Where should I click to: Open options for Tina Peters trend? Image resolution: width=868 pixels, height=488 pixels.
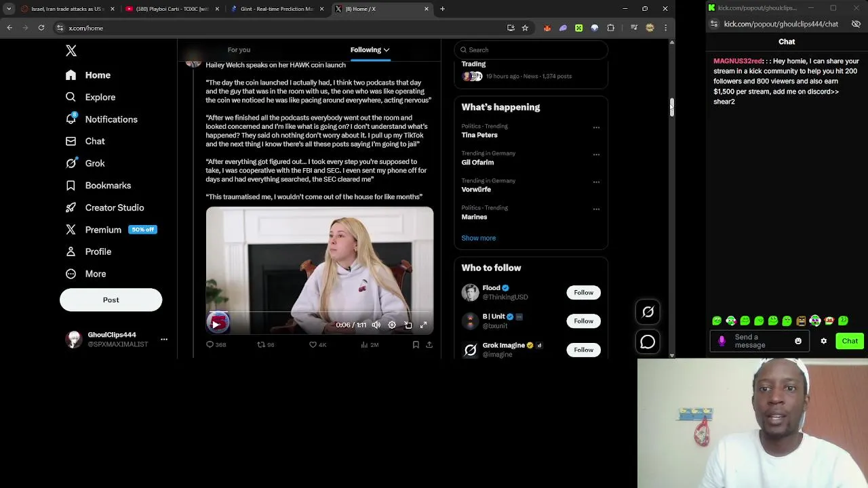coord(596,127)
